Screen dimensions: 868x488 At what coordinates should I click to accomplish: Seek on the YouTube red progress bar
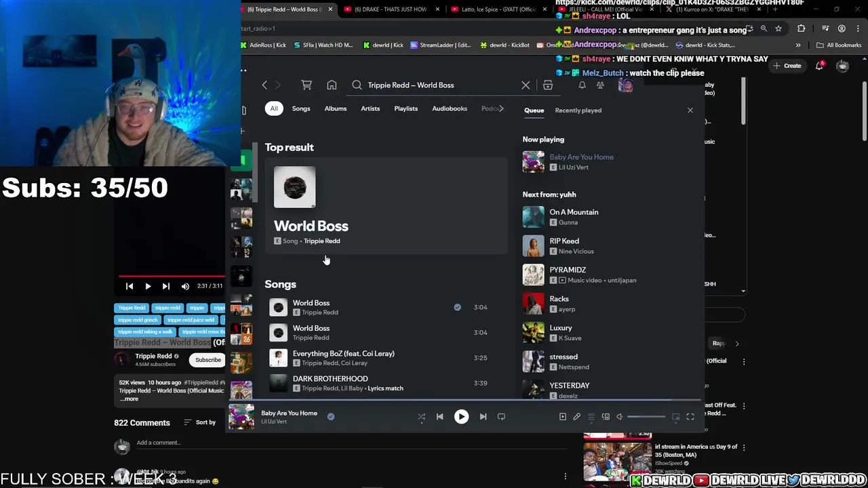coord(172,277)
